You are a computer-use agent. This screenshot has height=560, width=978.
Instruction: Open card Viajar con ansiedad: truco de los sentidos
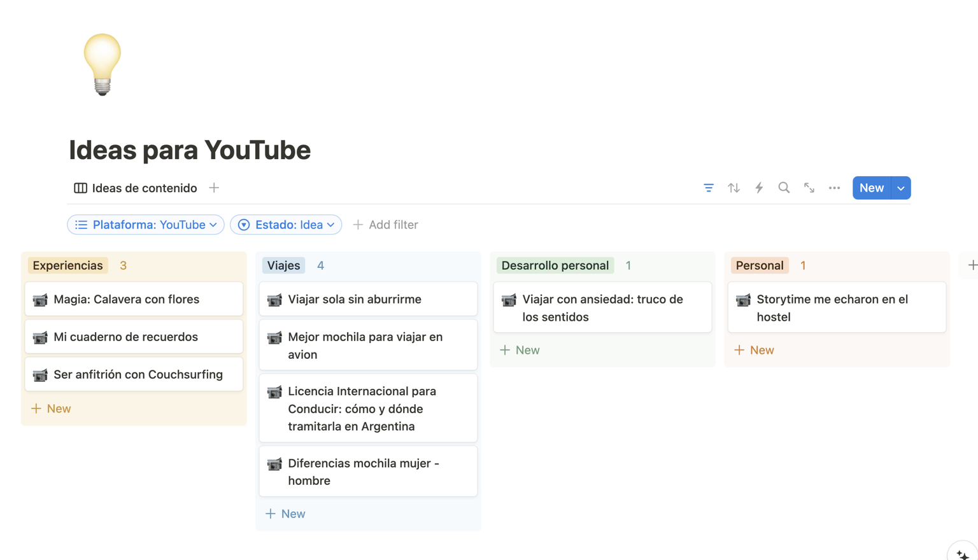click(x=602, y=307)
